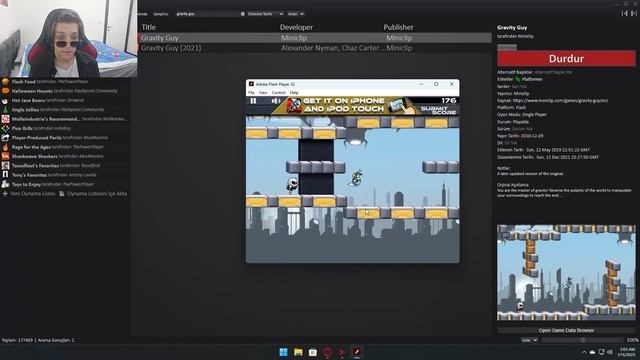The width and height of the screenshot is (640, 360).
Task: Click the Flash Player taskbar icon
Action: tap(357, 352)
